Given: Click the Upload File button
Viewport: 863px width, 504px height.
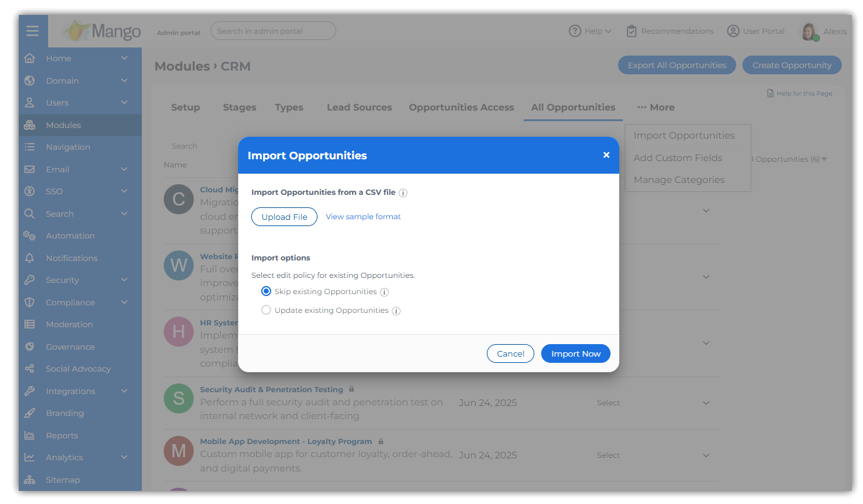Looking at the screenshot, I should coord(284,217).
